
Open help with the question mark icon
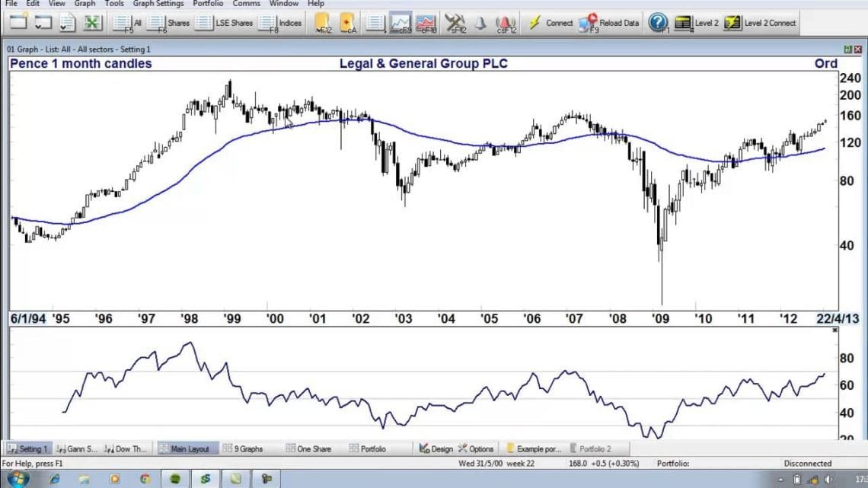(658, 23)
